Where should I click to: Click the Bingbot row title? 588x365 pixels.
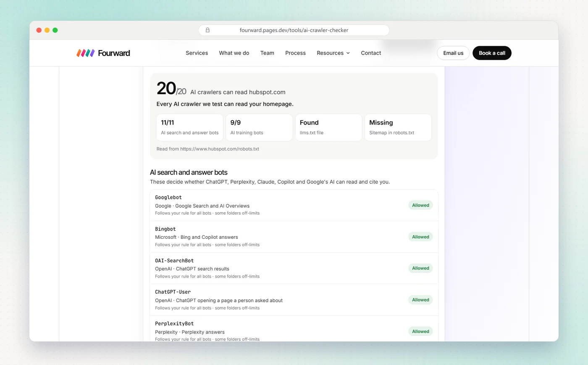165,229
